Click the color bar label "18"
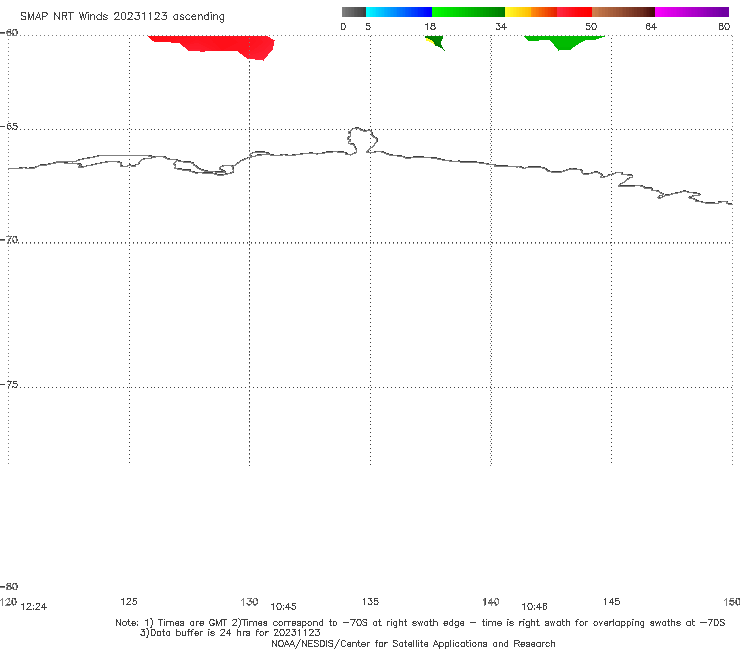This screenshot has width=740, height=650. click(x=430, y=27)
